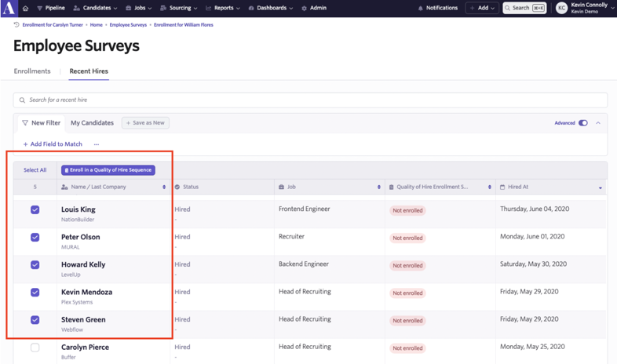Click the magnifier icon in recent hire search
Image resolution: width=617 pixels, height=364 pixels.
click(23, 100)
